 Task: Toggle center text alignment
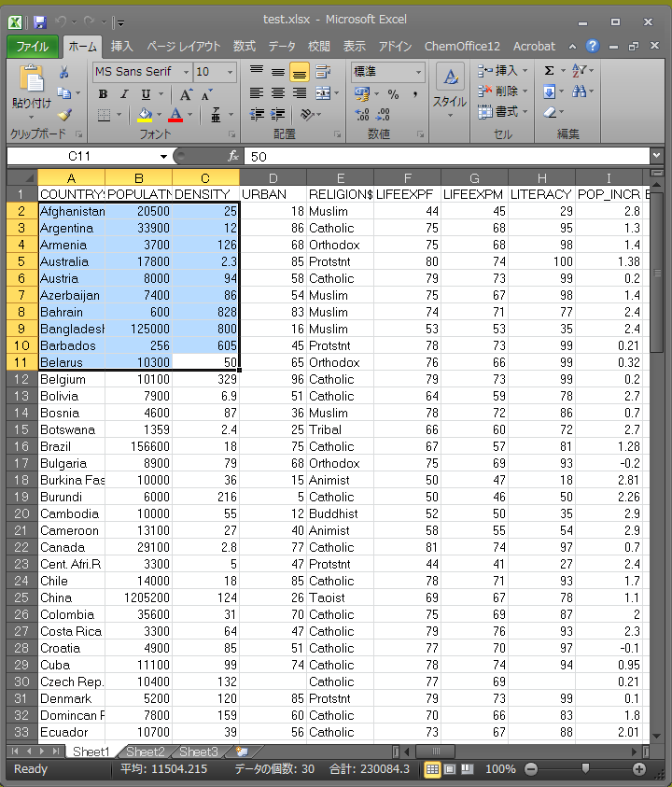pos(277,92)
